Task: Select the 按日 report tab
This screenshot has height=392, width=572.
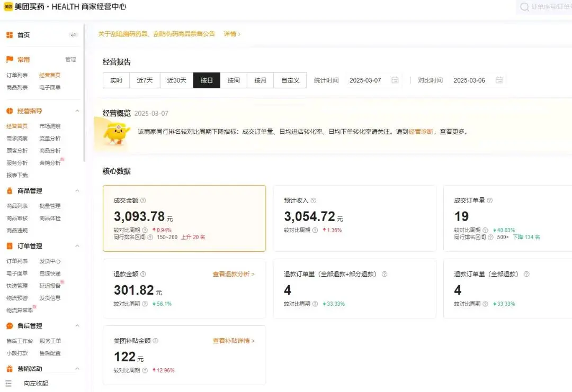Action: tap(207, 80)
